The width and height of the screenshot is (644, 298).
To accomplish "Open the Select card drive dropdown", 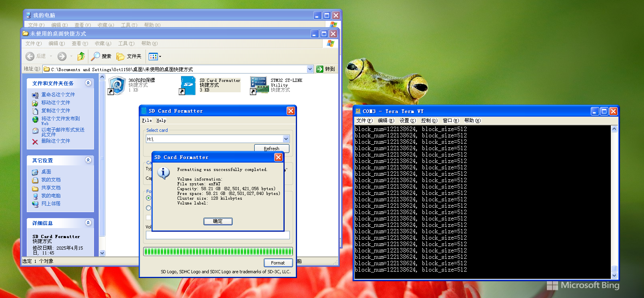I will tap(286, 139).
